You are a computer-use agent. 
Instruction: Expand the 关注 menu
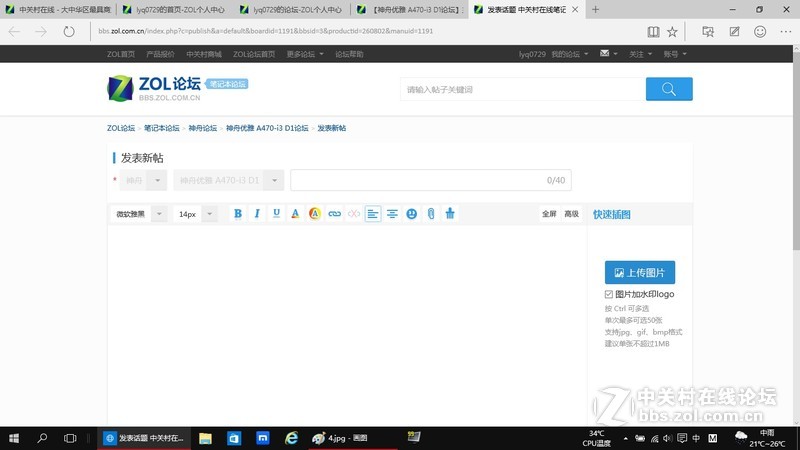(x=640, y=54)
